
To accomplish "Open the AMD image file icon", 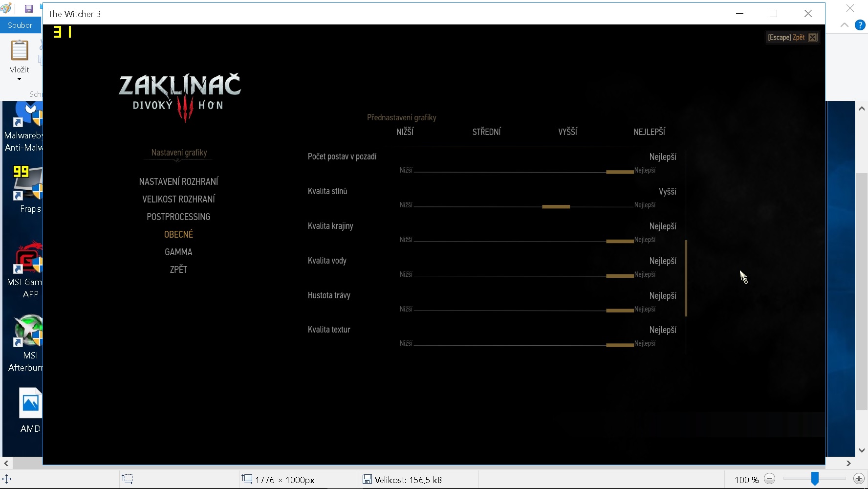I will [30, 410].
